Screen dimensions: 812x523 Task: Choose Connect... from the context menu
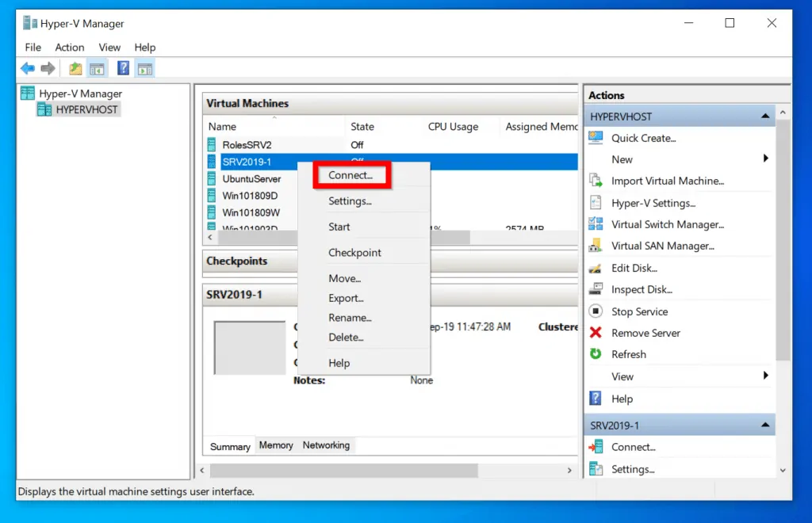coord(350,175)
